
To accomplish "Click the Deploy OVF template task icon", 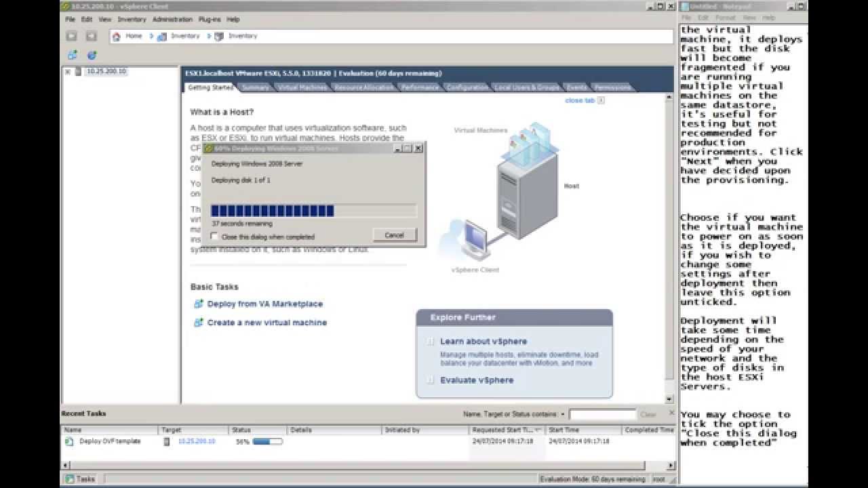I will (x=69, y=441).
